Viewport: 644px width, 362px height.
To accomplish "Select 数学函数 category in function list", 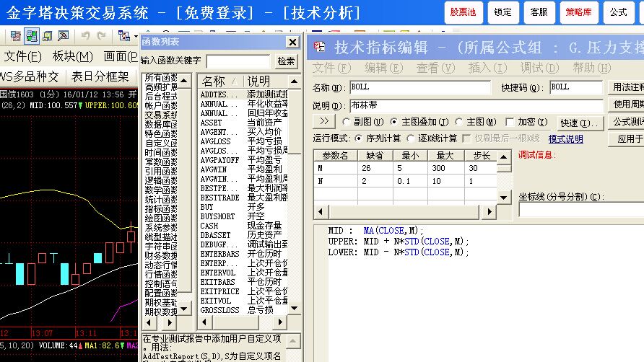I will (161, 190).
